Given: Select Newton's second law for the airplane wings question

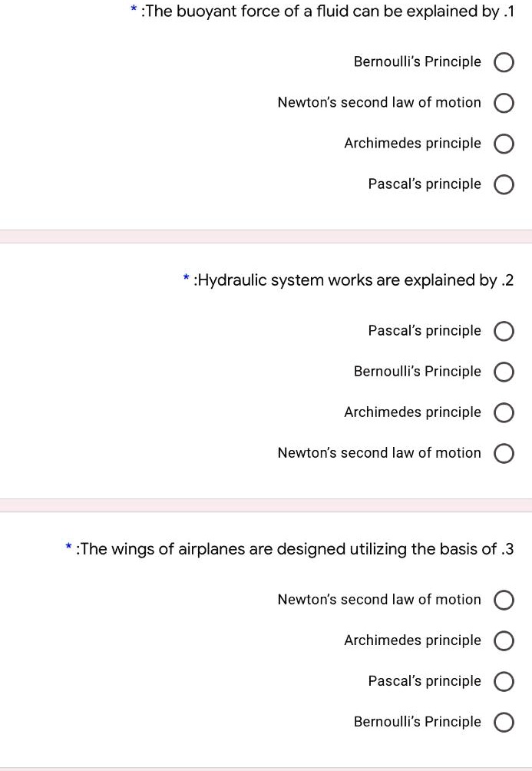Looking at the screenshot, I should coord(504,600).
